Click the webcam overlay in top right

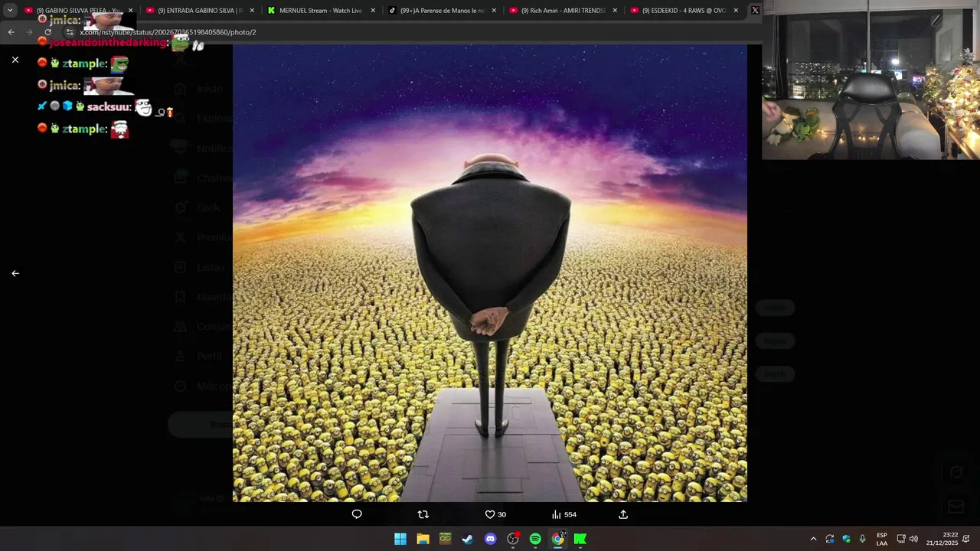(871, 80)
